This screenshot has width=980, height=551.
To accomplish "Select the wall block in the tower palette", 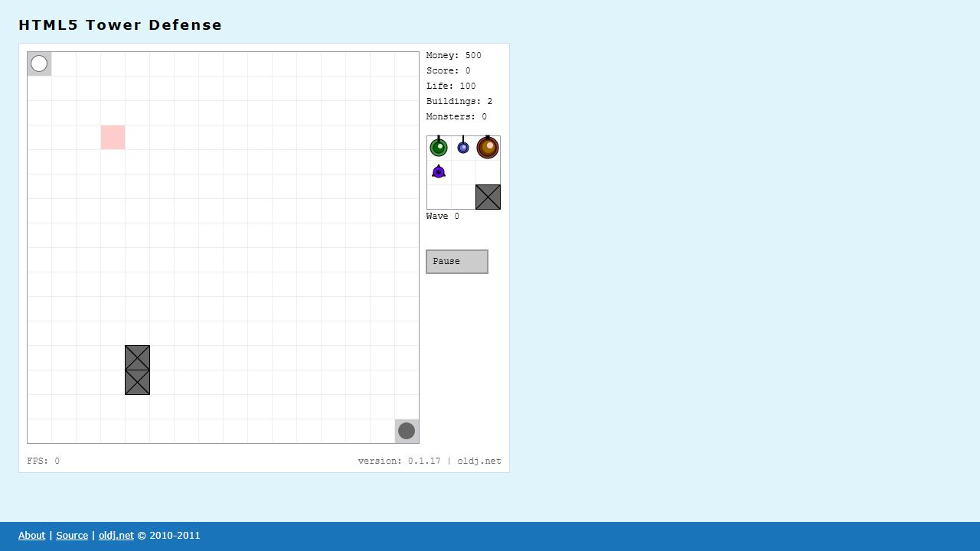I will (x=488, y=197).
